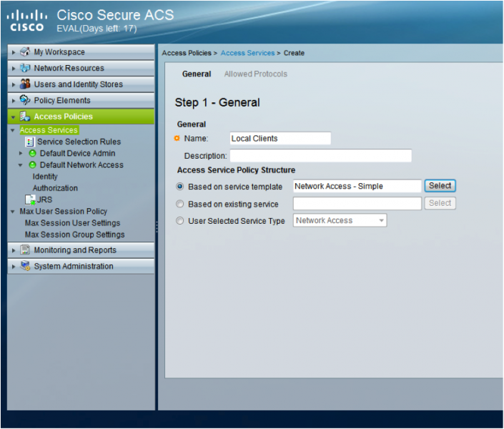This screenshot has height=429, width=504.
Task: Open Identity policy under Default Network Access
Action: click(45, 177)
